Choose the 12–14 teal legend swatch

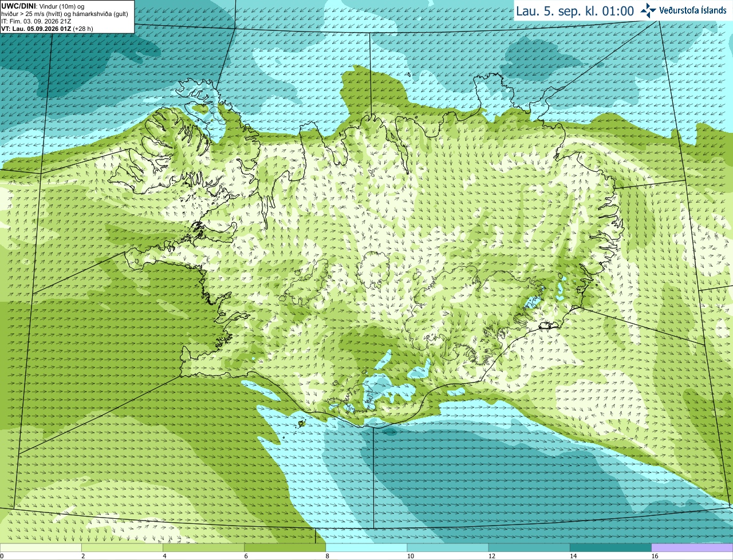[529, 547]
